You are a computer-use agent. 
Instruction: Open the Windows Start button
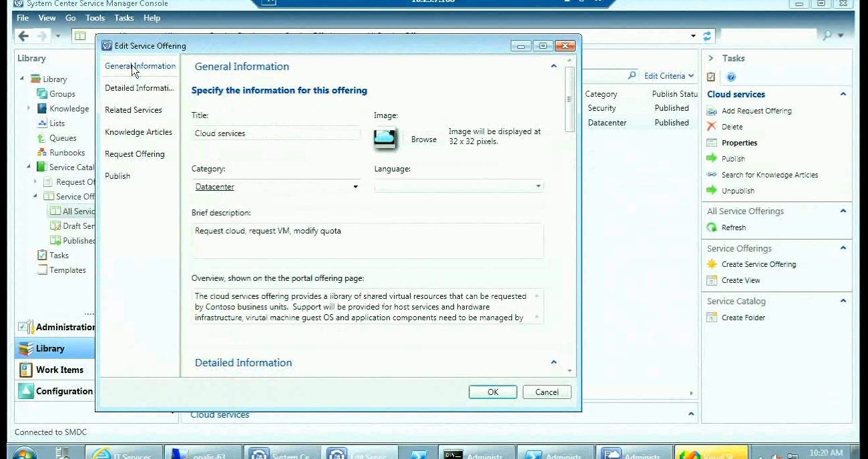coord(23,453)
